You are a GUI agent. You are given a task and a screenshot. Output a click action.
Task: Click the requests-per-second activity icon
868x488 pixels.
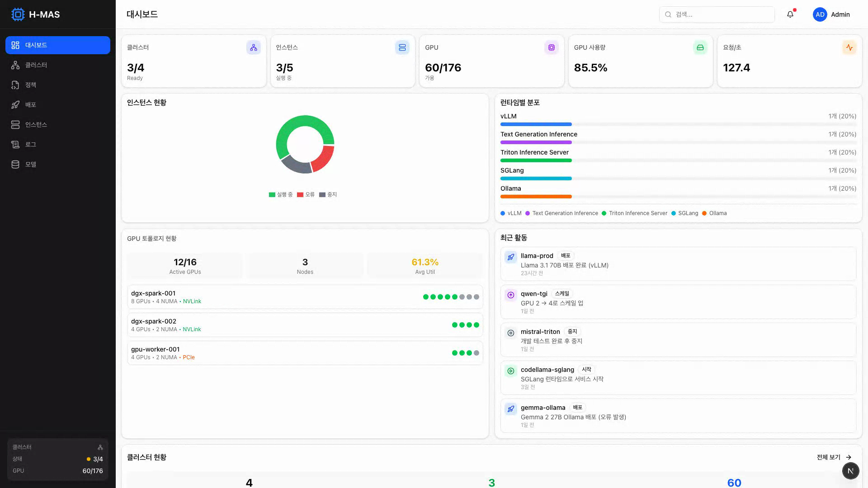(849, 47)
